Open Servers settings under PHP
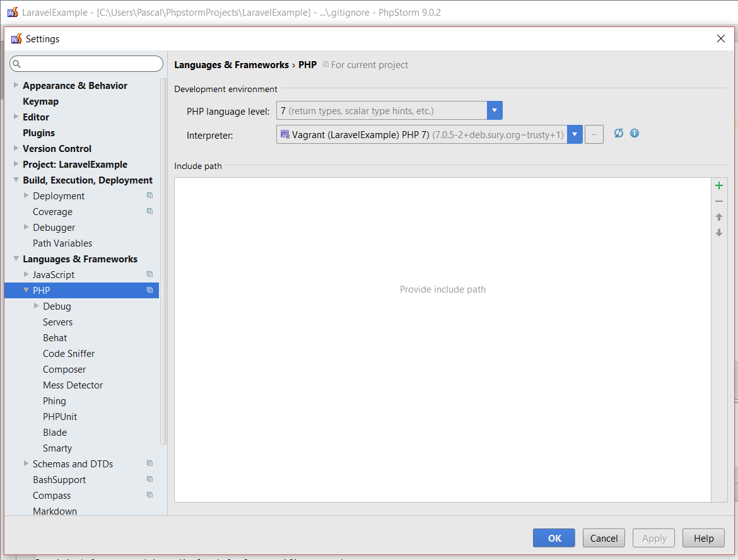Screen dimensions: 738x560 coord(57,322)
